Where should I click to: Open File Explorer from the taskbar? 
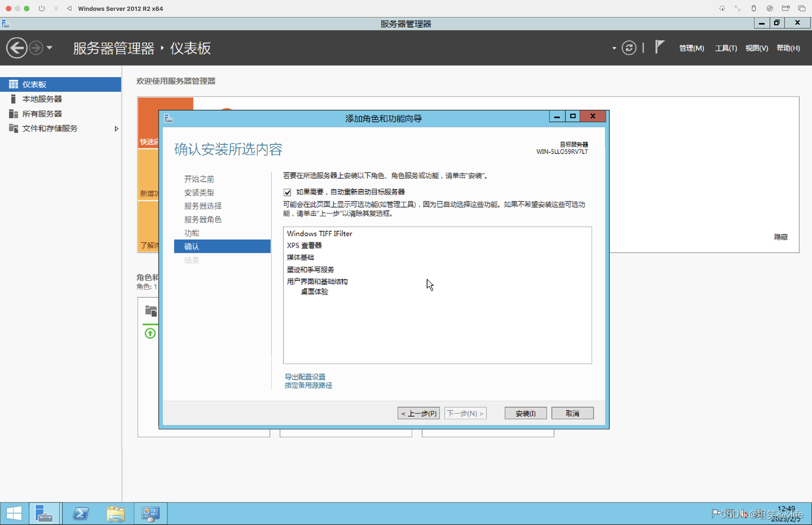coord(116,514)
